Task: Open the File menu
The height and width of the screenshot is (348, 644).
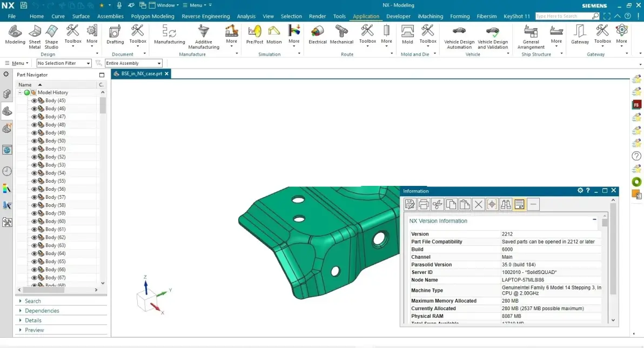Action: (x=11, y=16)
